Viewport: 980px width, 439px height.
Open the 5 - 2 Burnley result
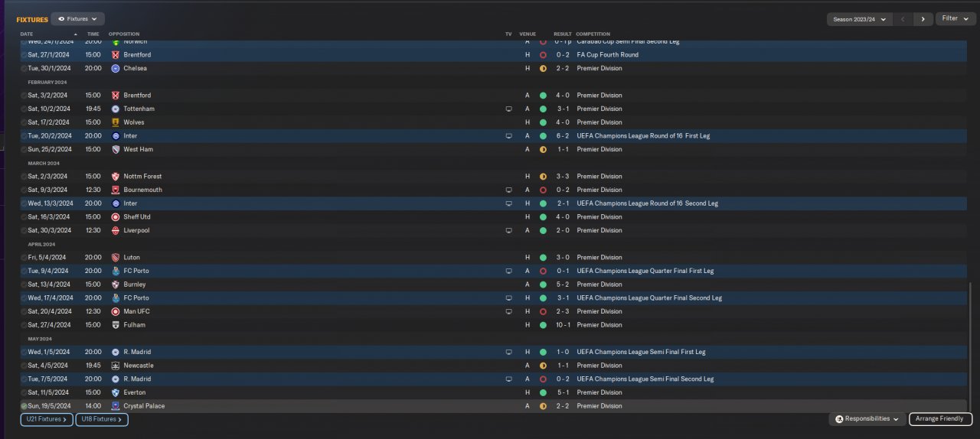click(x=562, y=285)
